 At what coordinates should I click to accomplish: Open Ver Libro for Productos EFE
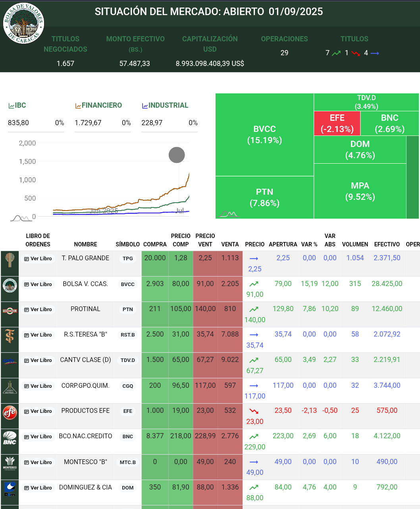(38, 411)
